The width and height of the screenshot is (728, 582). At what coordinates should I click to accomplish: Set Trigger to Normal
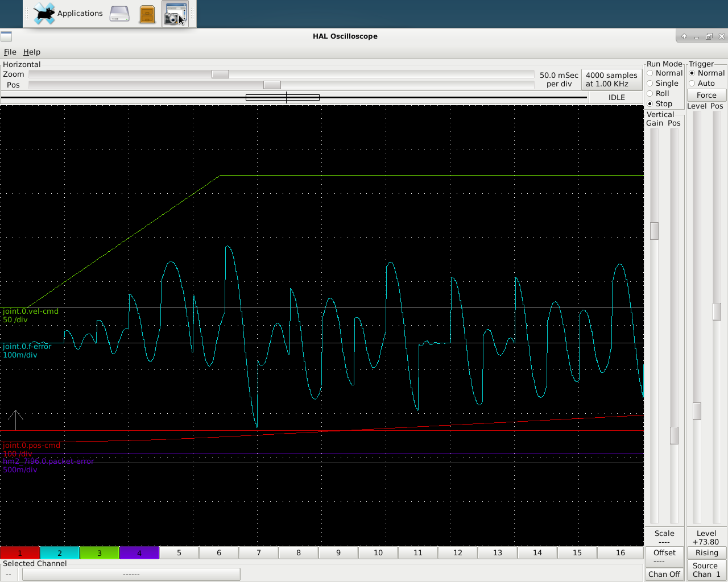tap(707, 73)
